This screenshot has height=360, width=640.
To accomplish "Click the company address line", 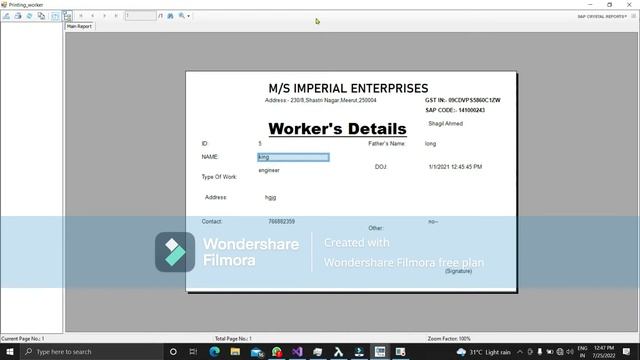I will 320,100.
